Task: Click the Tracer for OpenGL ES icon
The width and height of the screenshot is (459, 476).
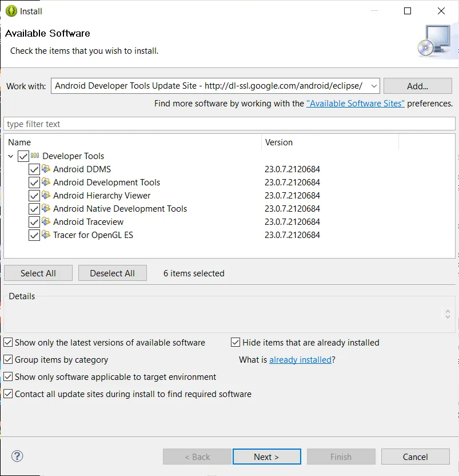Action: click(x=46, y=235)
